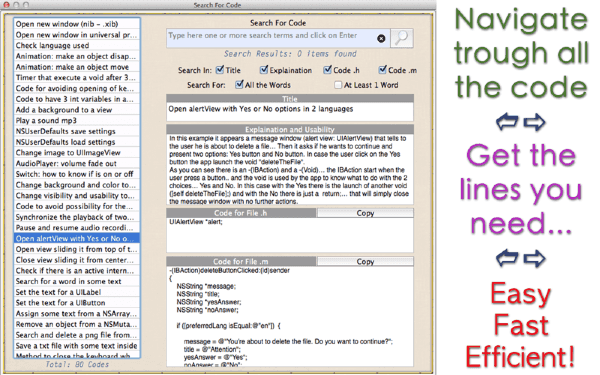Click the 'Total: 80 Codes' status text

[77, 364]
